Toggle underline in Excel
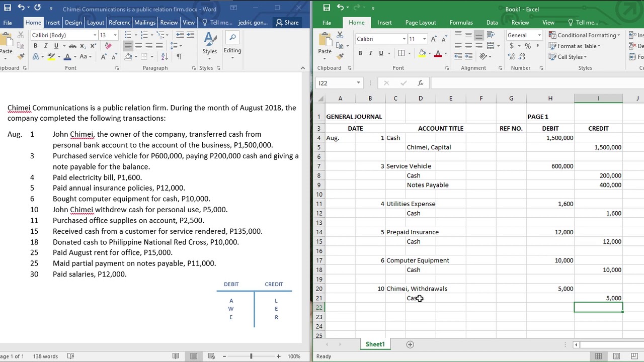644x362 pixels. [381, 53]
